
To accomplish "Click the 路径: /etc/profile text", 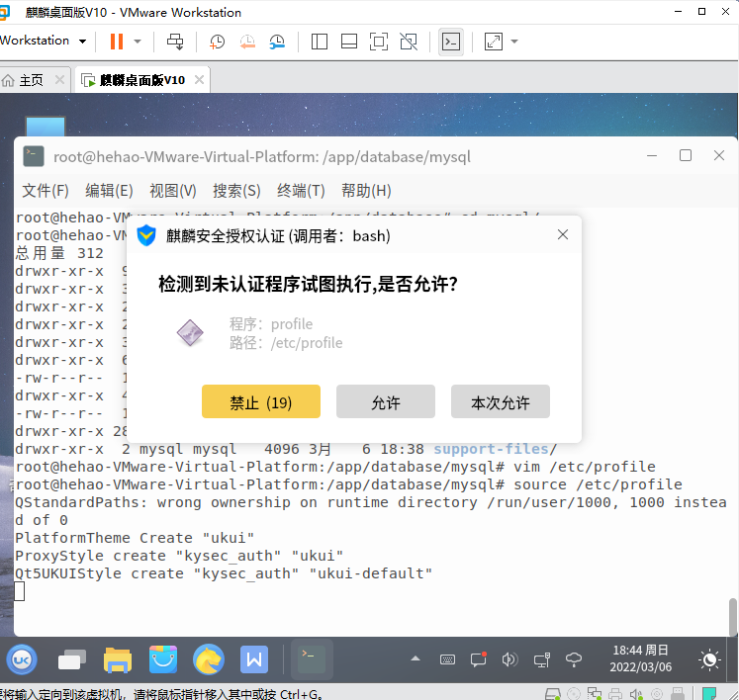I will pos(286,343).
